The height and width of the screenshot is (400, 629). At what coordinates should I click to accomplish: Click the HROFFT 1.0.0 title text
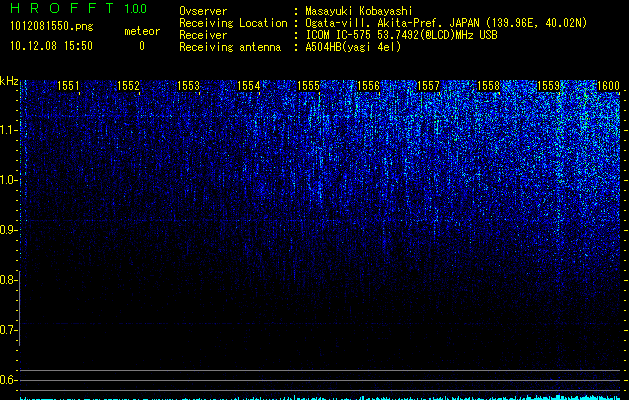point(79,8)
